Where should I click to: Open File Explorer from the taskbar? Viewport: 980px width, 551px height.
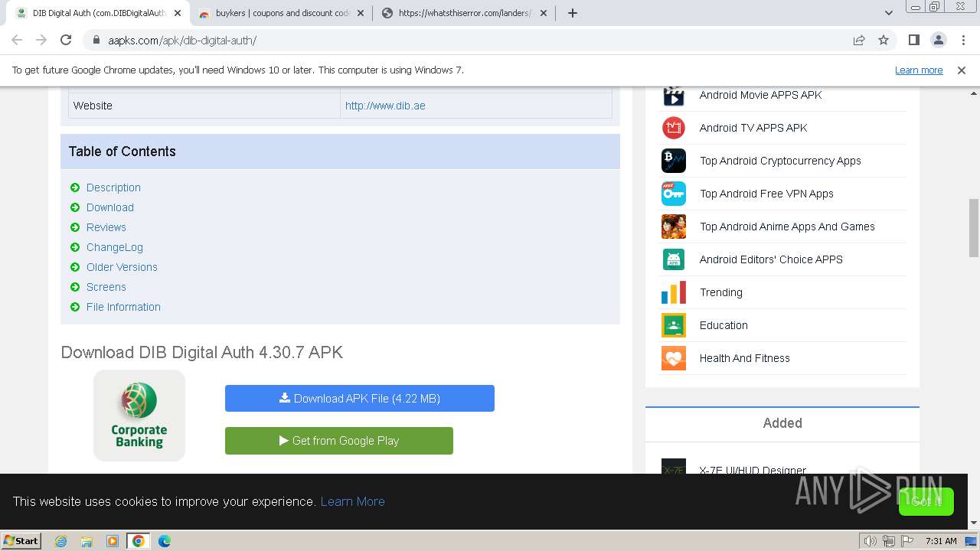coord(87,541)
